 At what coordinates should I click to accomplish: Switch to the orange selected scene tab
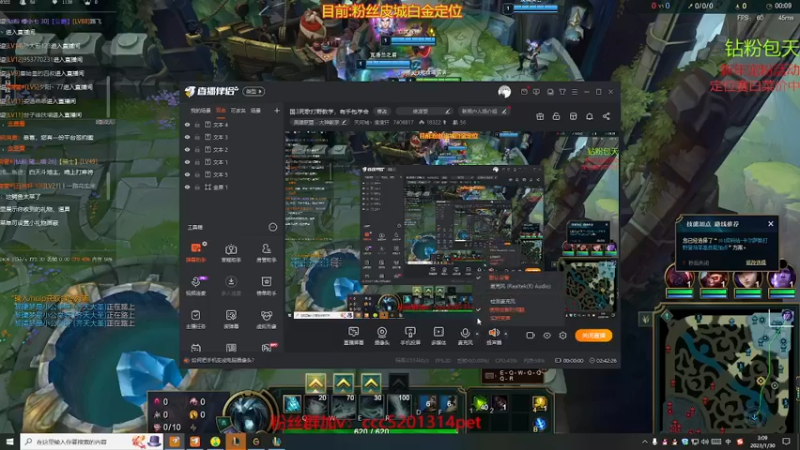(221, 110)
